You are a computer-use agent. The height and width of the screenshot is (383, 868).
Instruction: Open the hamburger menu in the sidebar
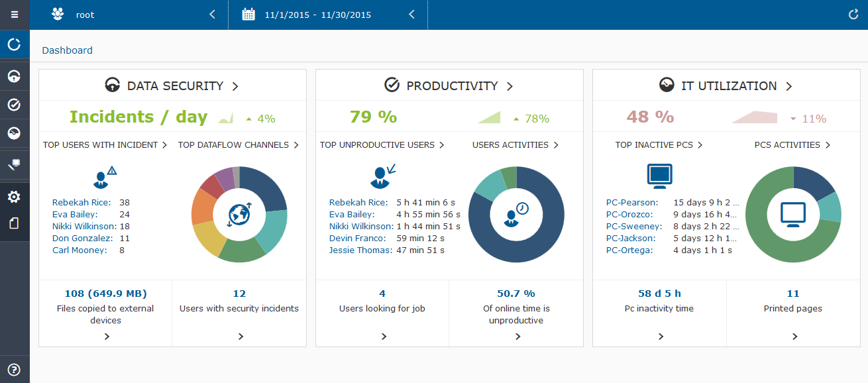pos(15,15)
